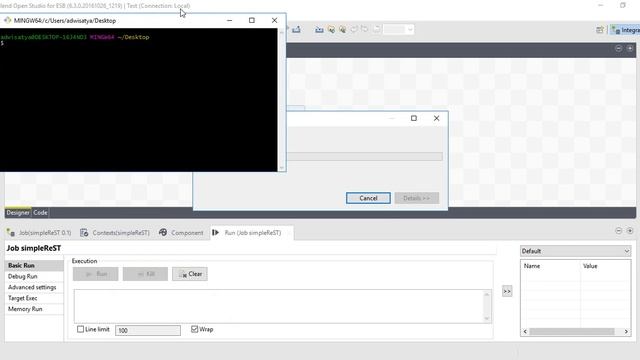
Task: Enable the Line limit checkbox
Action: pos(80,329)
